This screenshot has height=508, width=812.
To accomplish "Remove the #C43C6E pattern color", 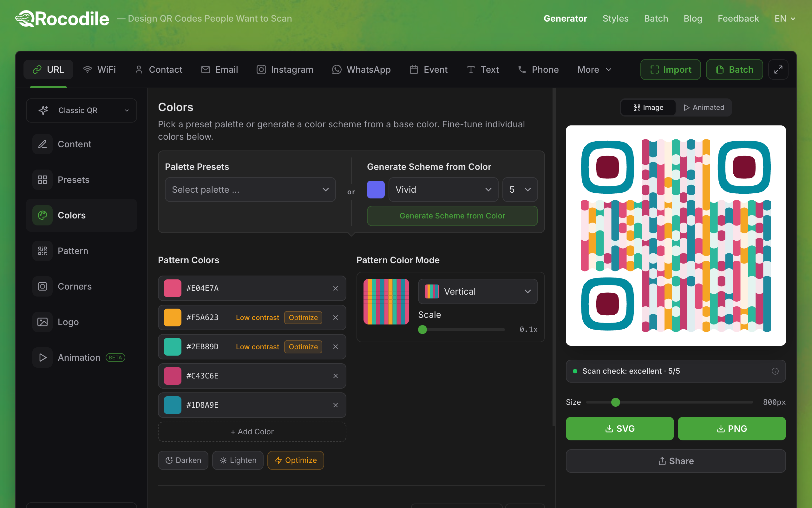I will click(336, 376).
